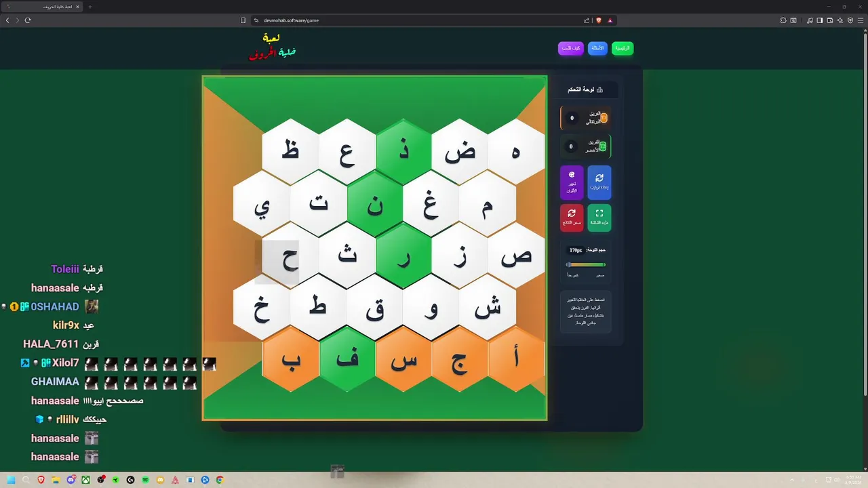Click the ت hexagon cell
Screen dimensions: 868x488
(319, 203)
